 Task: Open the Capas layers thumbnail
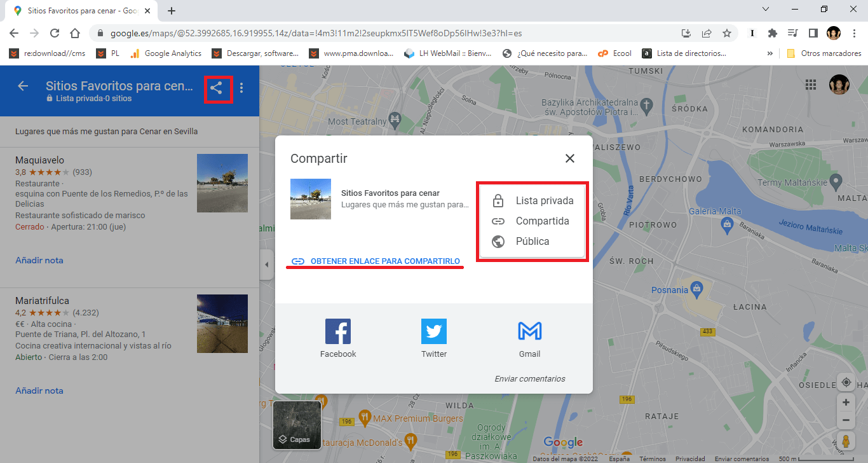(x=297, y=425)
